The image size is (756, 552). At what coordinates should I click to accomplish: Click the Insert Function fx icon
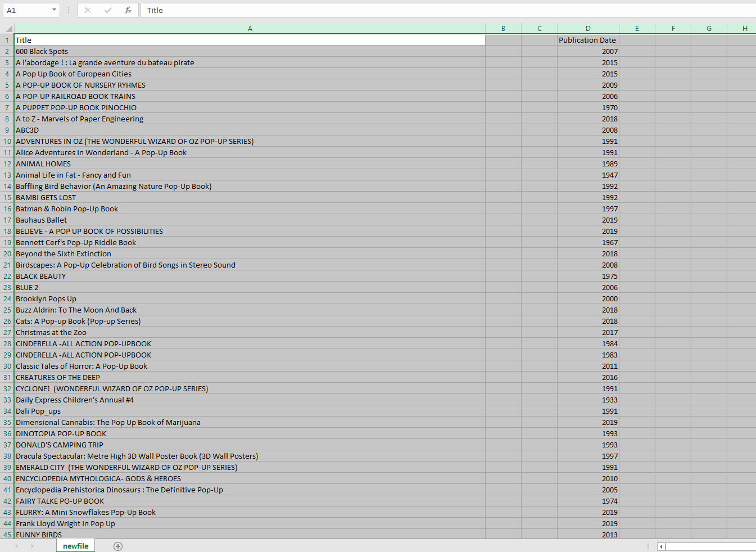[x=128, y=10]
